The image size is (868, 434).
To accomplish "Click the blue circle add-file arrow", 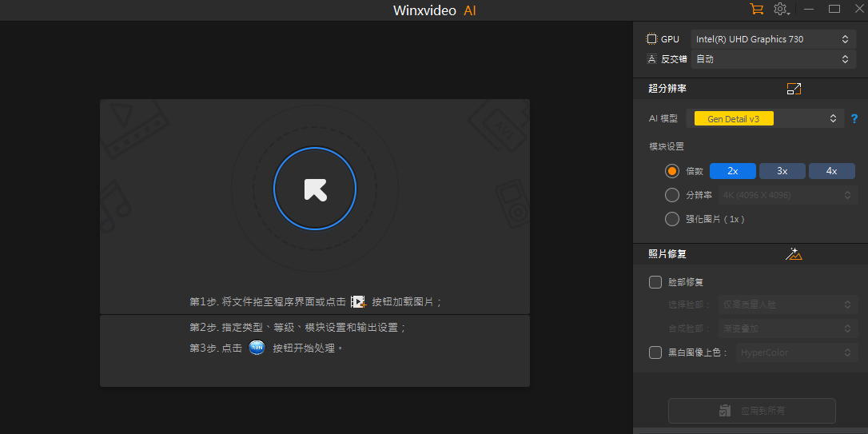I will click(315, 189).
